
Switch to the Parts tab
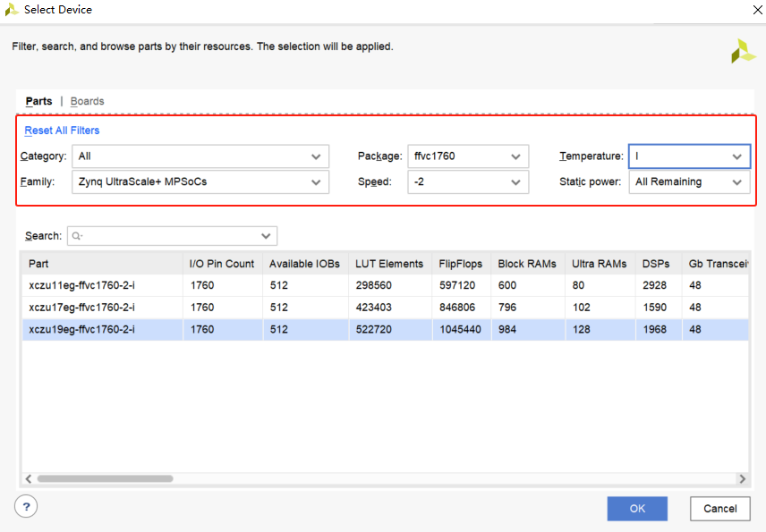point(38,101)
